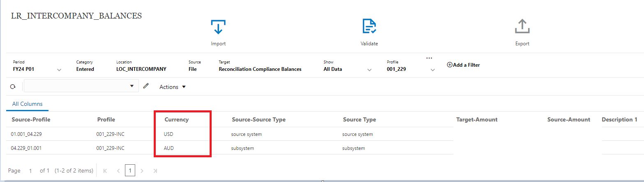Click the page number input field
Image resolution: width=644 pixels, height=182 pixels.
30,170
